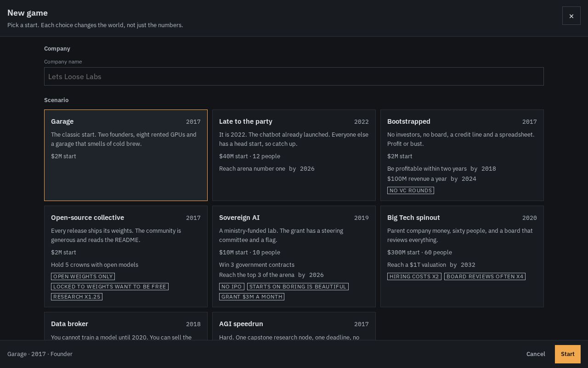Click STARTS ON BORING IS BEAUTIFUL tag

click(298, 287)
